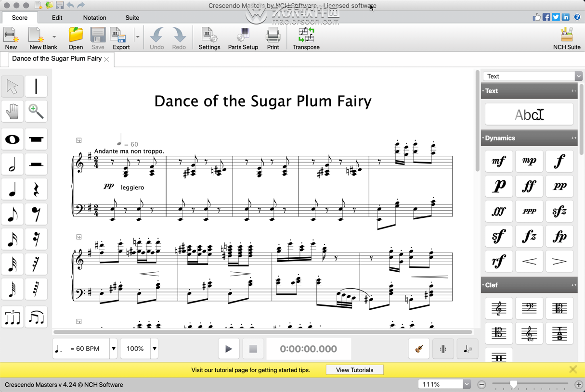Image resolution: width=585 pixels, height=392 pixels.
Task: Stop playback
Action: [x=253, y=349]
